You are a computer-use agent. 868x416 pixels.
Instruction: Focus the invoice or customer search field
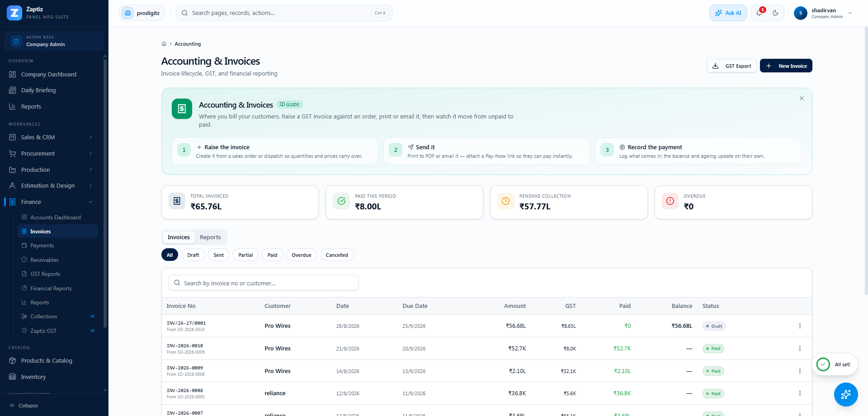click(x=264, y=283)
